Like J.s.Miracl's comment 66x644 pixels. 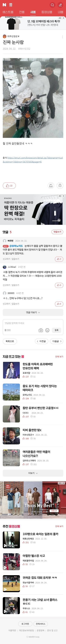[59, 285]
